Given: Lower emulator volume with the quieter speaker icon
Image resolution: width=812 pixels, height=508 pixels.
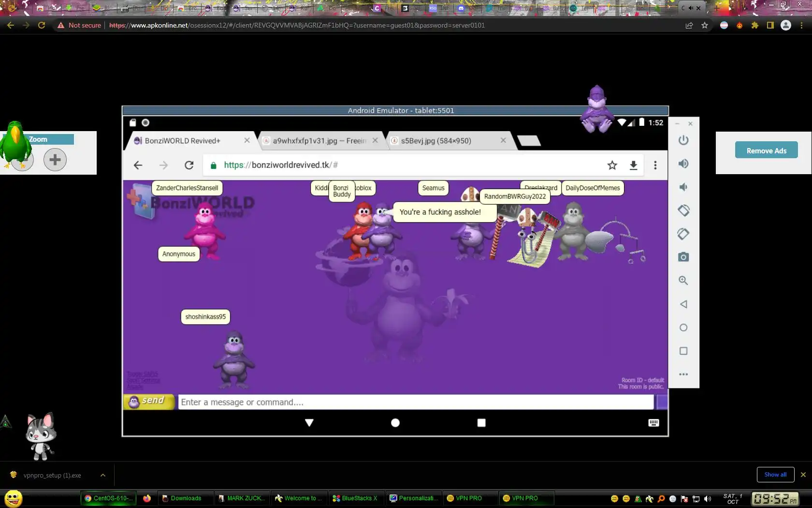Looking at the screenshot, I should click(x=683, y=187).
